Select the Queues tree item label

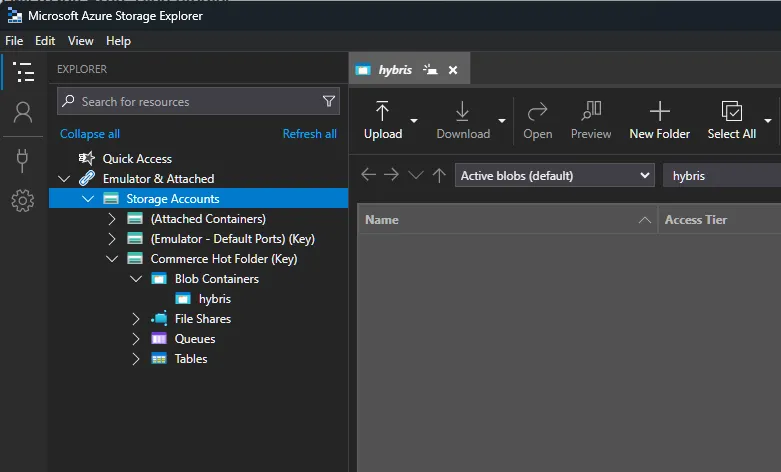195,339
